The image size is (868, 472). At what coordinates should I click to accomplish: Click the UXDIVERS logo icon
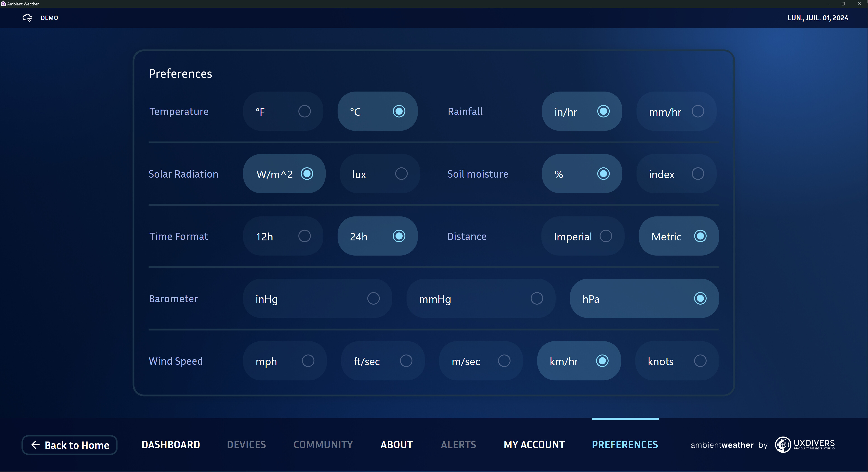pos(783,445)
